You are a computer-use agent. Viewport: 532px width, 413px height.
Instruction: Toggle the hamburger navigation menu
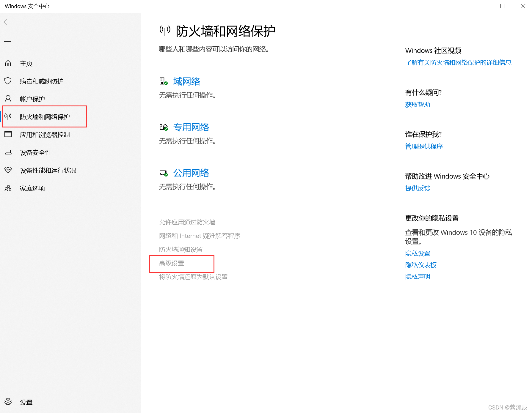point(7,42)
